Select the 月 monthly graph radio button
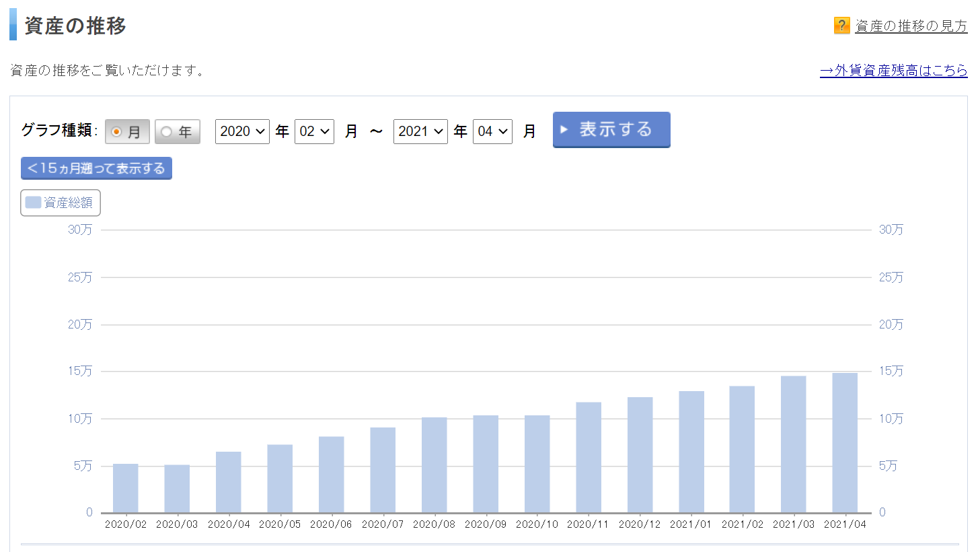 pos(117,132)
